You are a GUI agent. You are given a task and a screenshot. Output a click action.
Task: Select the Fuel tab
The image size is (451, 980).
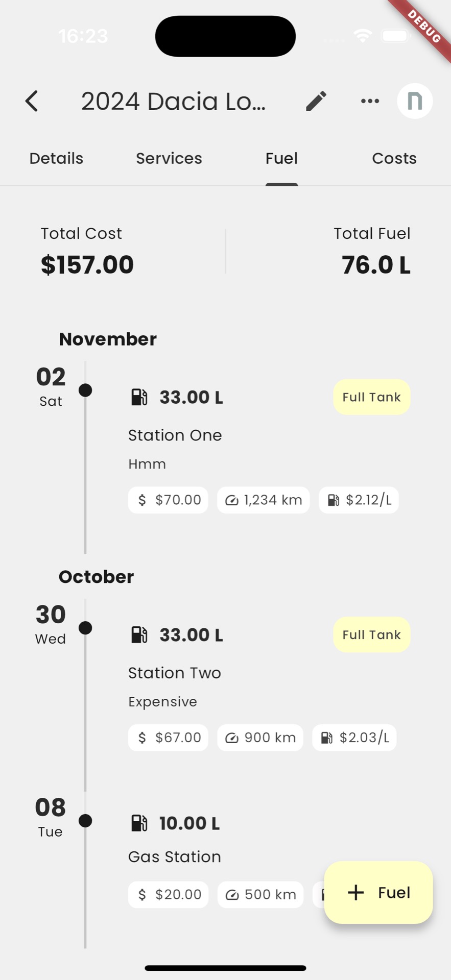281,158
